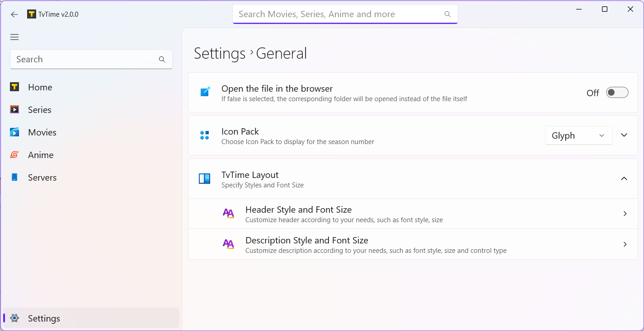
Task: Open the Movies page
Action: [x=91, y=132]
